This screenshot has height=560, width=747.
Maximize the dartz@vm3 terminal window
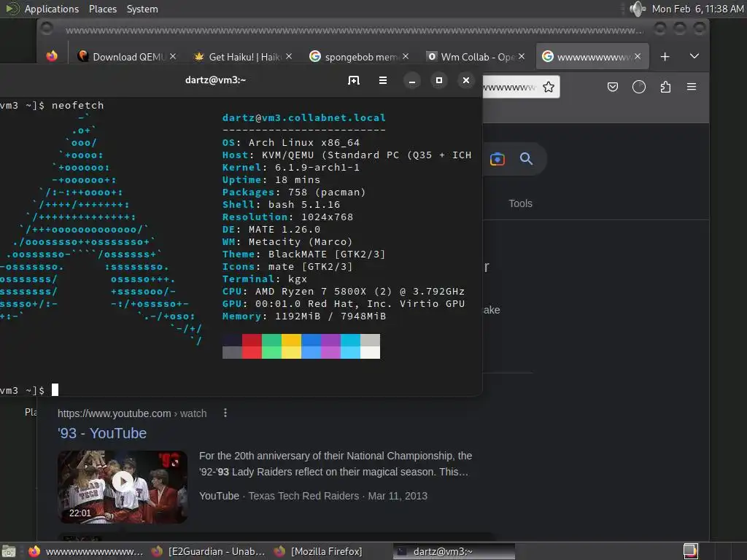439,80
